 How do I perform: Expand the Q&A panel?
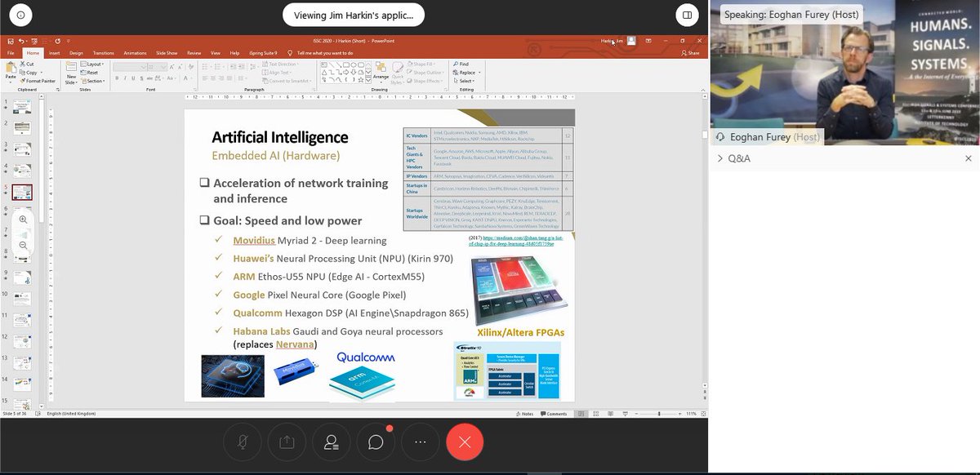pyautogui.click(x=720, y=158)
